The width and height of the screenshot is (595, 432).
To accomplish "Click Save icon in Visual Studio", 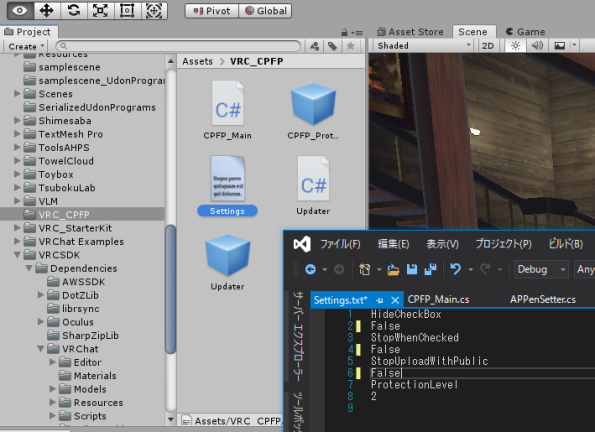I will click(x=412, y=270).
